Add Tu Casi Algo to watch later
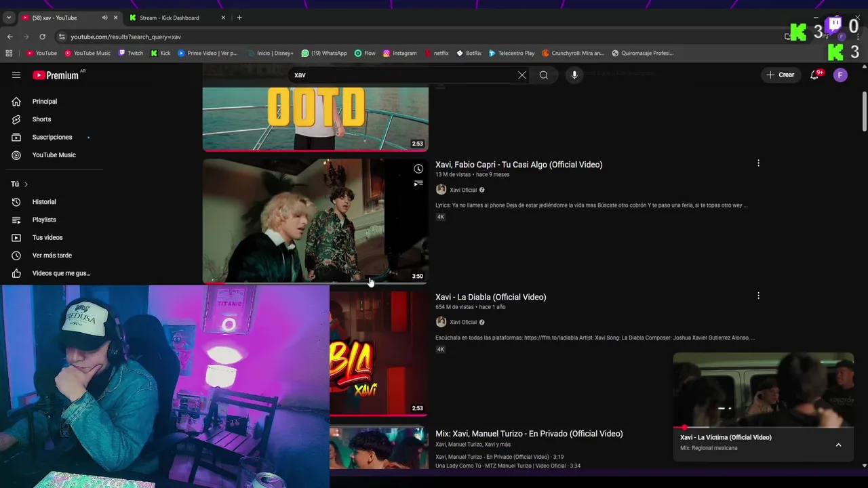This screenshot has width=868, height=488. click(x=418, y=169)
